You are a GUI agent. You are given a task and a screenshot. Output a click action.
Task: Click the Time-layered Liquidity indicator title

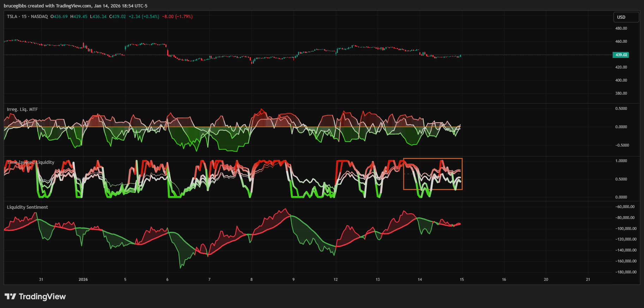coord(31,162)
